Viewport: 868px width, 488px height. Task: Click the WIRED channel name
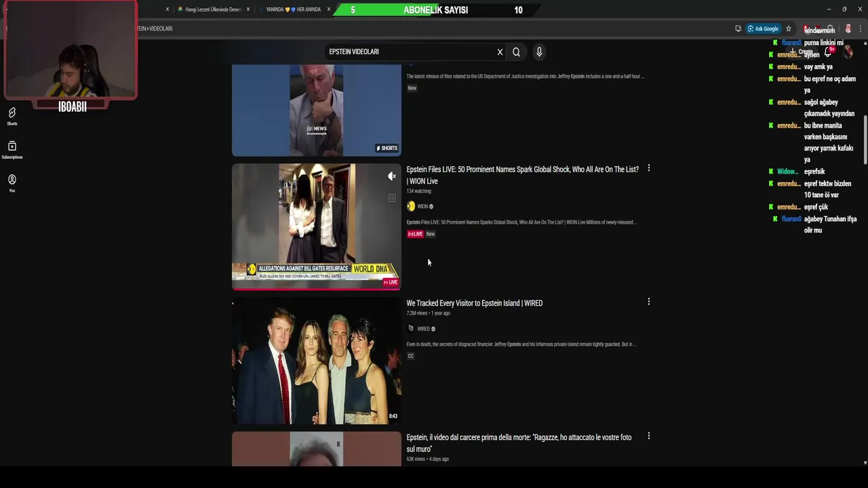click(x=423, y=329)
